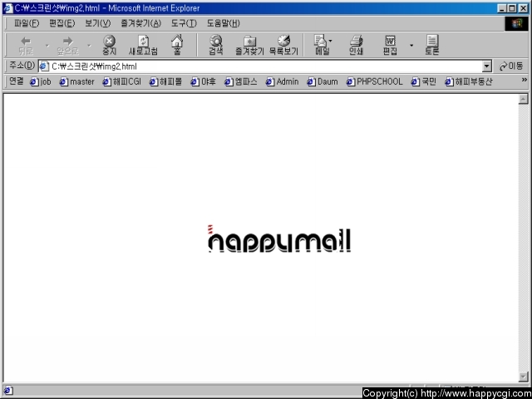
Task: Expand the Back button history arrow
Action: point(47,46)
